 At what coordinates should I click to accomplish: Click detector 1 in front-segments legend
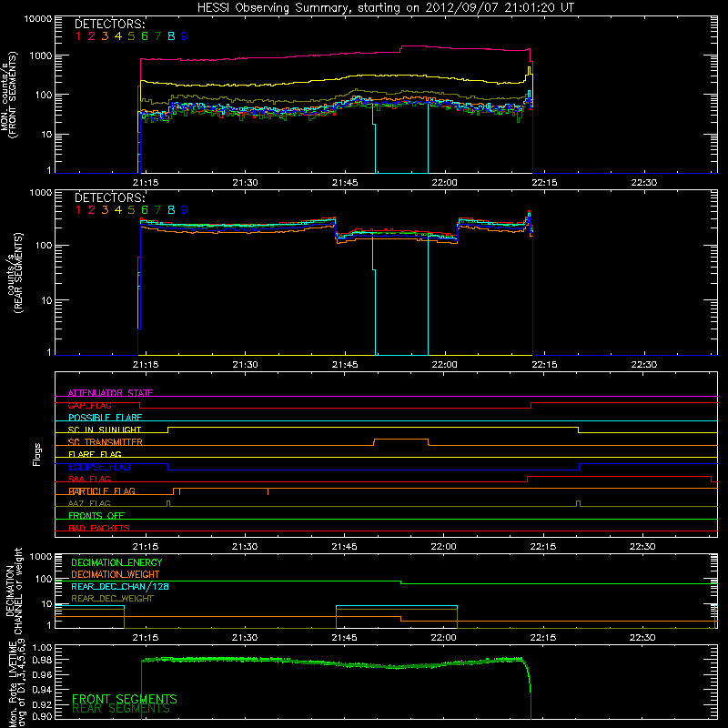click(x=78, y=35)
